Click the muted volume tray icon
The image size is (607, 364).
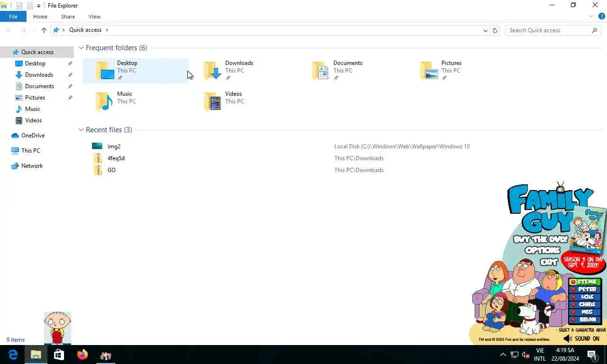(526, 355)
